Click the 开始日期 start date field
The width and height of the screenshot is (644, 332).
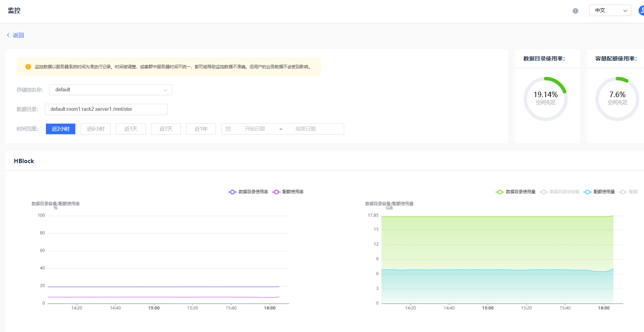[255, 129]
